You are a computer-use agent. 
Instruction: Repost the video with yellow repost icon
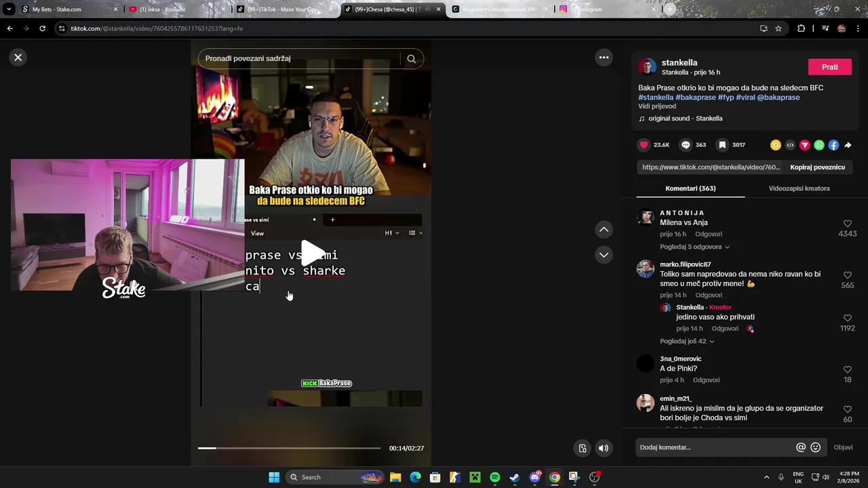click(x=776, y=145)
